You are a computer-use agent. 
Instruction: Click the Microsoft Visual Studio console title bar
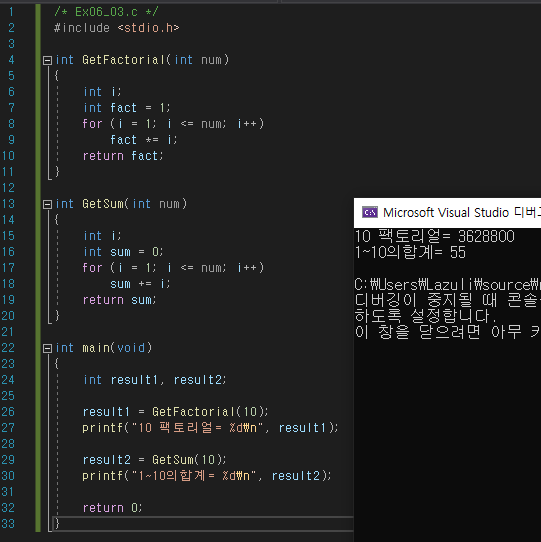tap(447, 213)
